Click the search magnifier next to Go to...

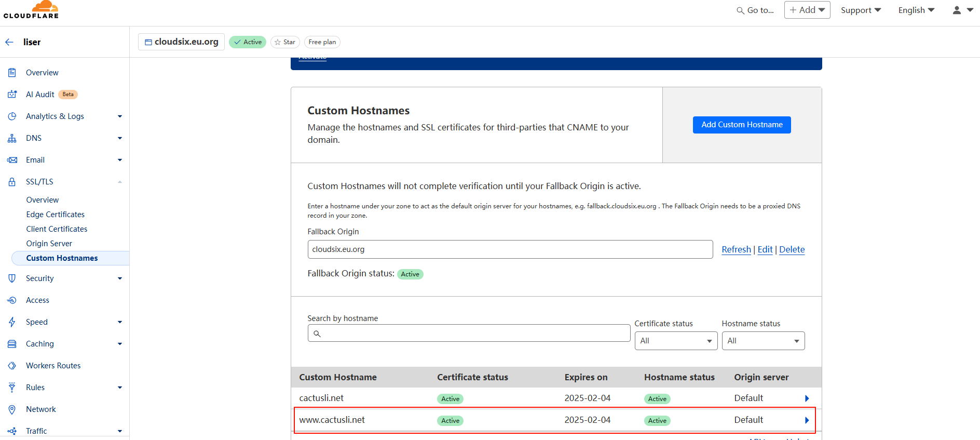[741, 10]
